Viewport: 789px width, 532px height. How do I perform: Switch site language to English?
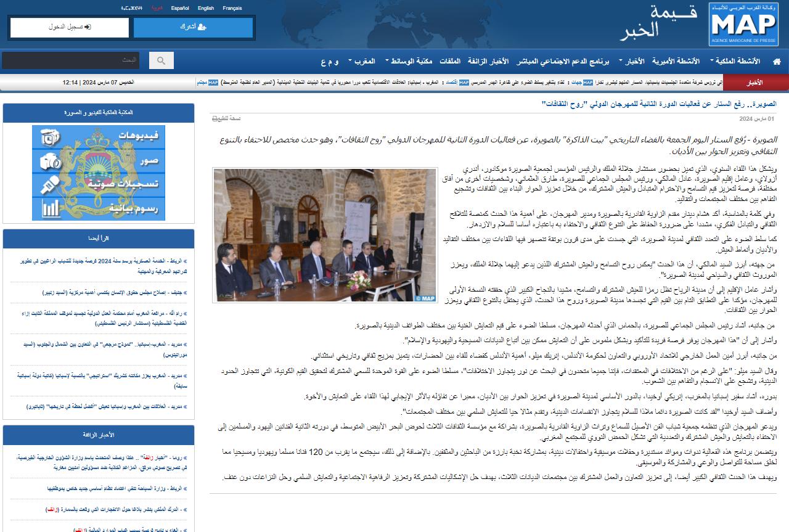click(206, 9)
